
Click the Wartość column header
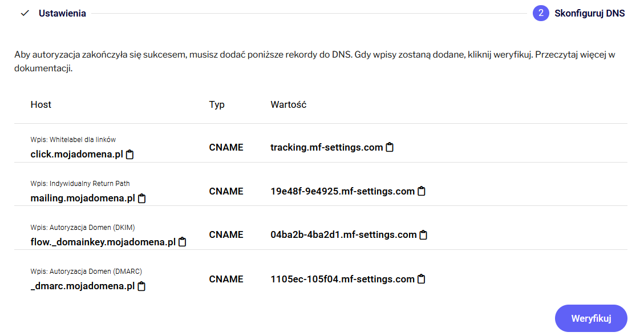point(289,104)
